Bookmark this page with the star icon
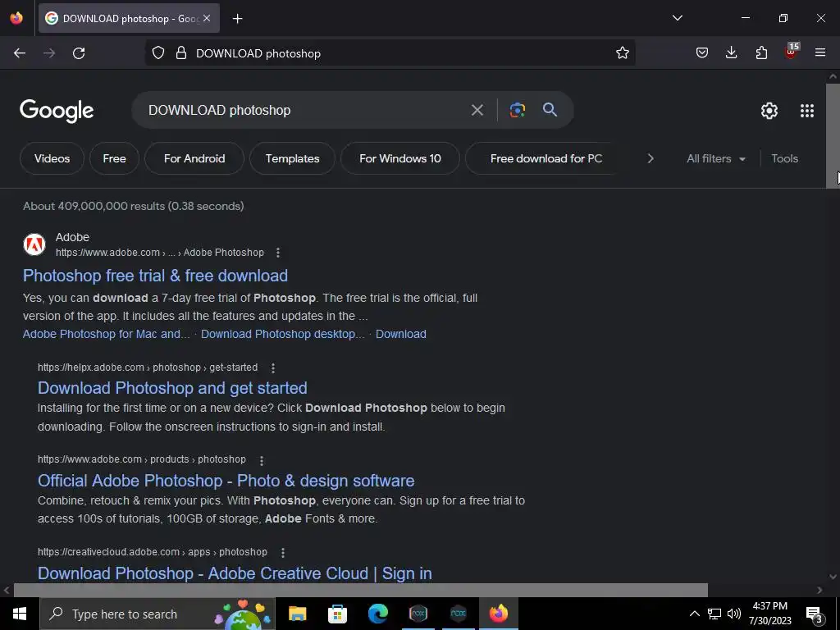840x630 pixels. [x=622, y=53]
